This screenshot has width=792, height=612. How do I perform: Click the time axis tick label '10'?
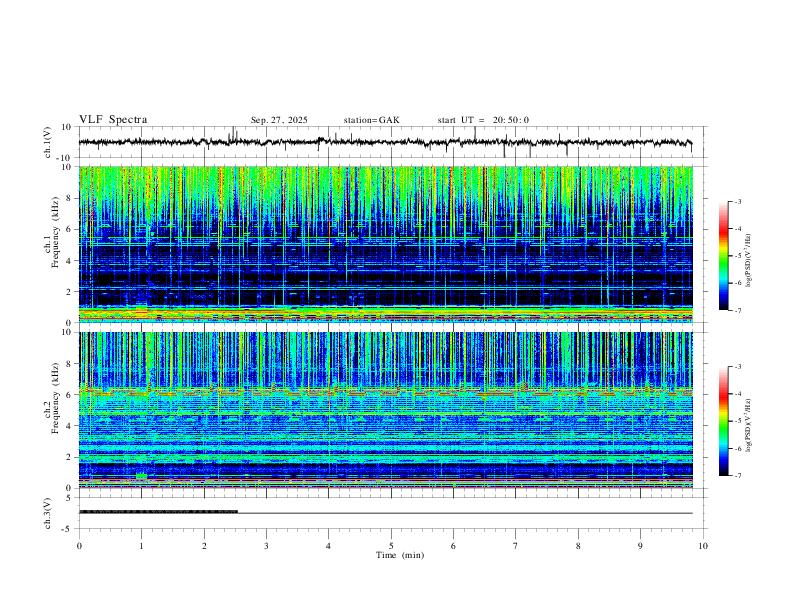click(703, 546)
